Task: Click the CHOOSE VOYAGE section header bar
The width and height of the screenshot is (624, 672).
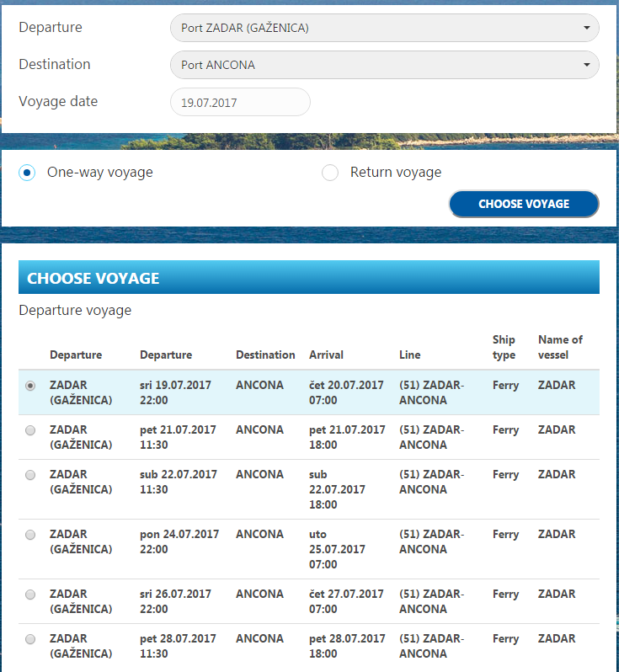Action: coord(308,278)
